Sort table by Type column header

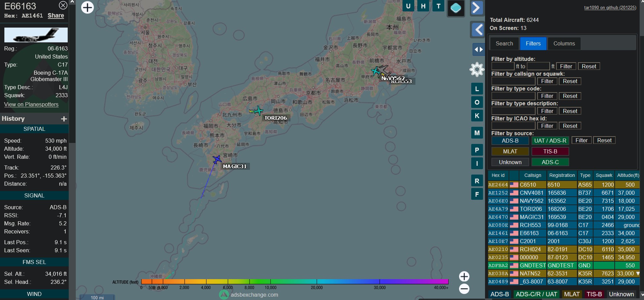585,175
